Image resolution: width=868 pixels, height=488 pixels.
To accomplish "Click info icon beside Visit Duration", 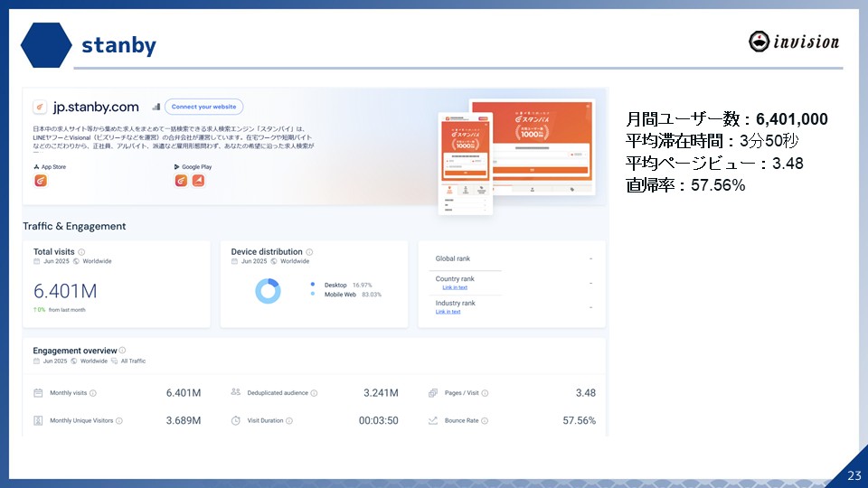I will coord(289,421).
